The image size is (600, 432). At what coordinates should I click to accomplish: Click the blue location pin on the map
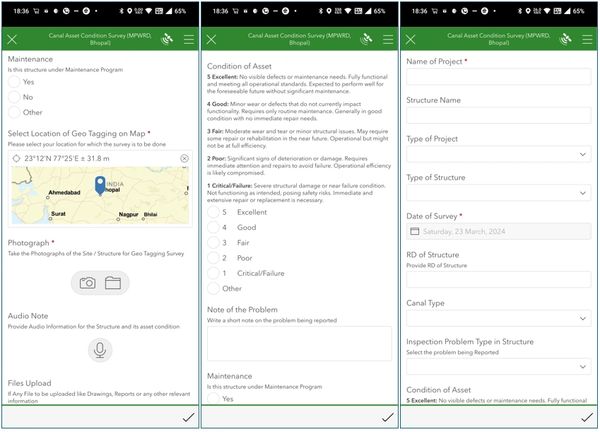pos(99,185)
